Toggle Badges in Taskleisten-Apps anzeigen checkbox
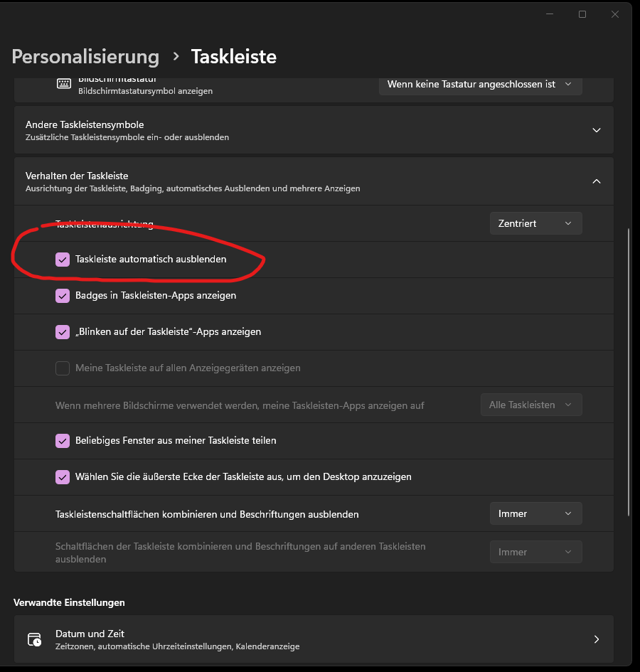 (63, 296)
